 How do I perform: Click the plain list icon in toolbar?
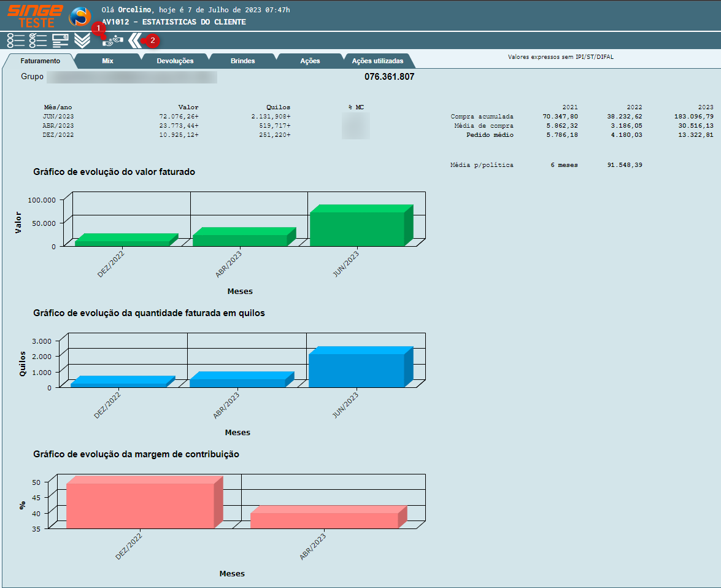[15, 41]
